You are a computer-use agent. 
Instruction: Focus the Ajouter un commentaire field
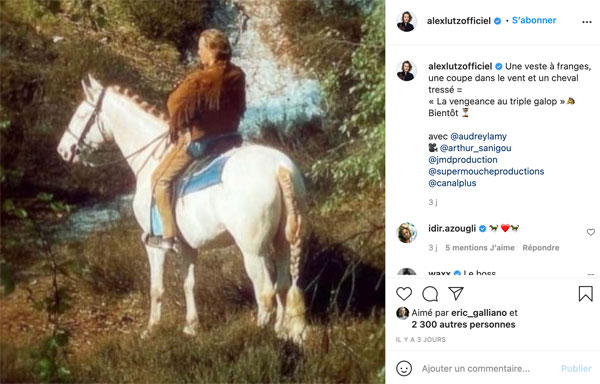tap(476, 368)
